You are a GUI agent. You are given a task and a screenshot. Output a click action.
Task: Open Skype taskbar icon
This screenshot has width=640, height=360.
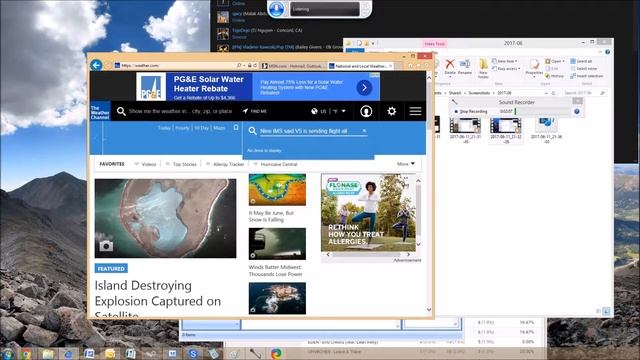point(193,354)
